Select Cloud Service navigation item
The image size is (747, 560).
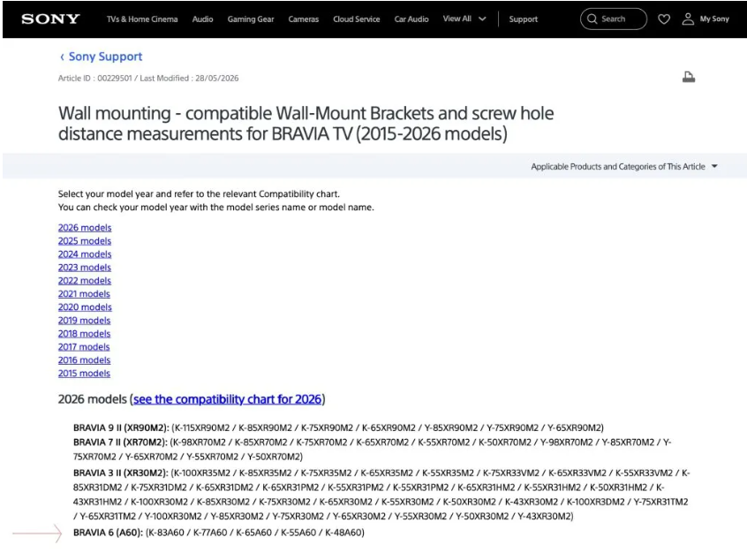[357, 19]
